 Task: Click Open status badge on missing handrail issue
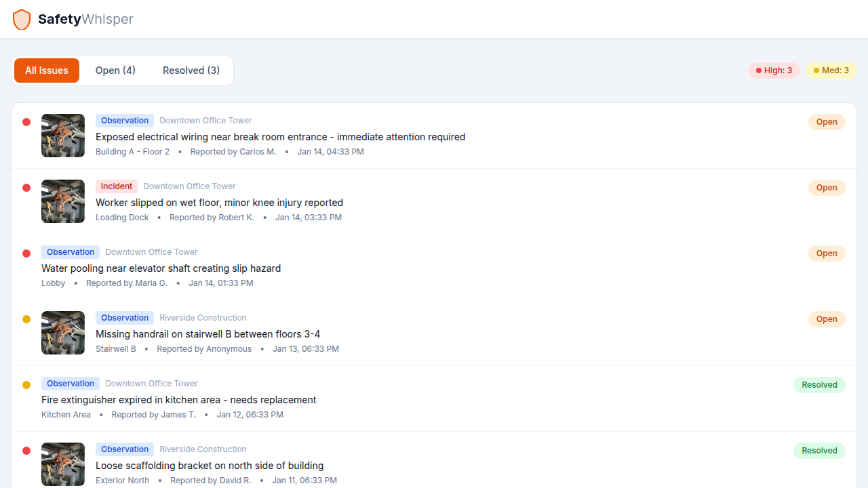[827, 319]
